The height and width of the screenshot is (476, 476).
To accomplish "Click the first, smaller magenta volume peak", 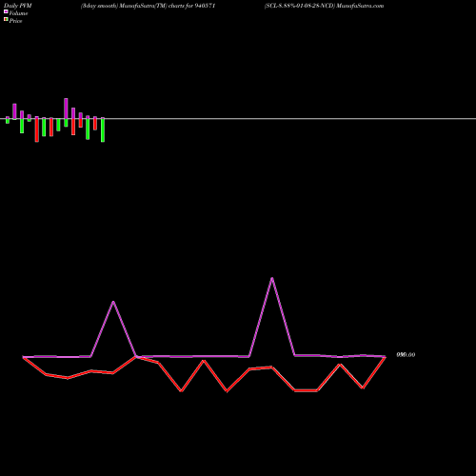I will coord(113,302).
